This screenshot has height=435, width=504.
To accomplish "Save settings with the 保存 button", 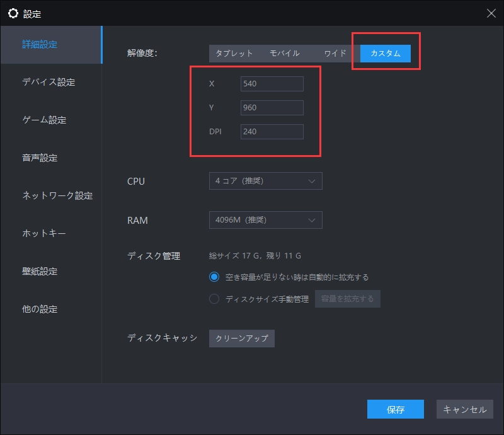I will coord(395,409).
